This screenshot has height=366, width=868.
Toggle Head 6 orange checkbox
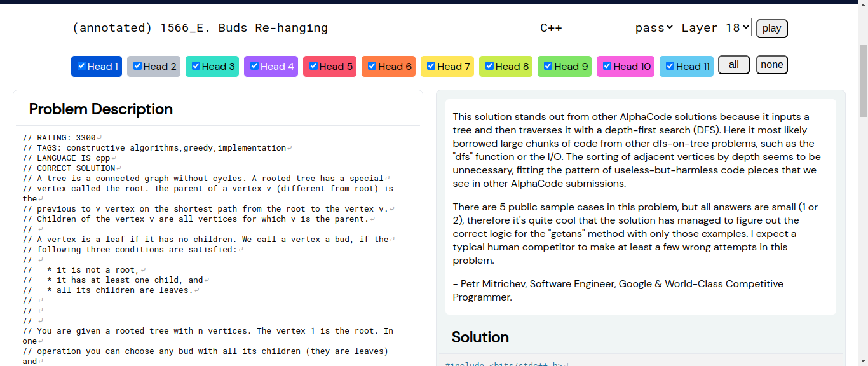372,66
